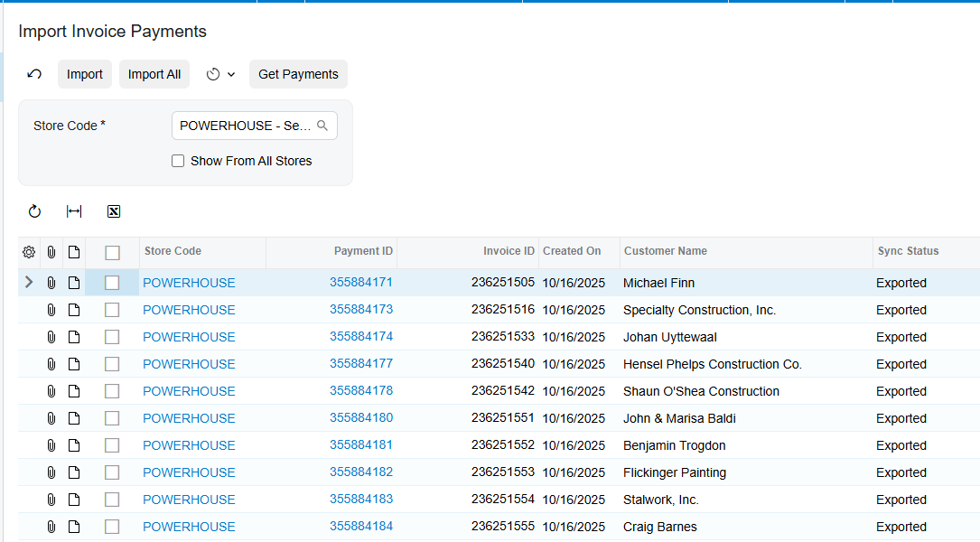Click the Import button
The height and width of the screenshot is (542, 980).
click(x=85, y=74)
